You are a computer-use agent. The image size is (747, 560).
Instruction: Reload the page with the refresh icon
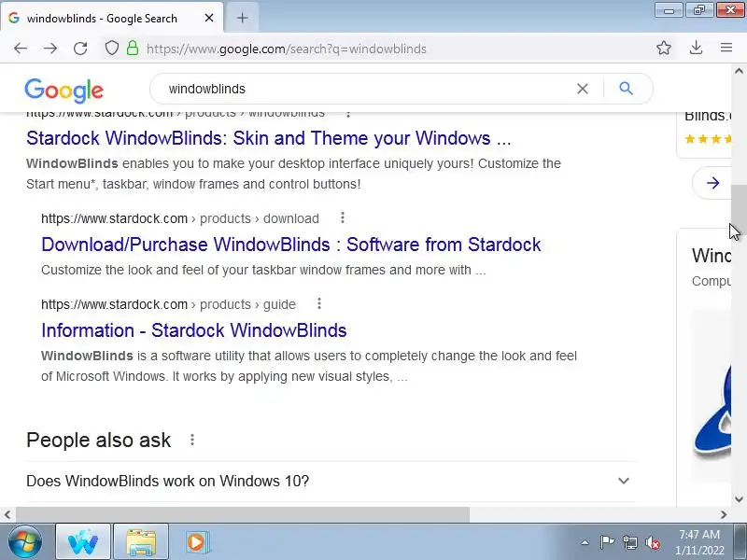tap(80, 49)
